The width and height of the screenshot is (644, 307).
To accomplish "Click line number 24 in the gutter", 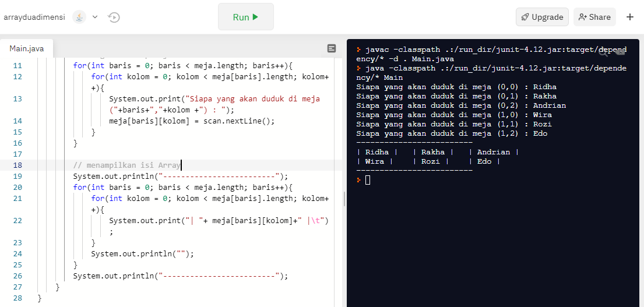I will click(17, 253).
